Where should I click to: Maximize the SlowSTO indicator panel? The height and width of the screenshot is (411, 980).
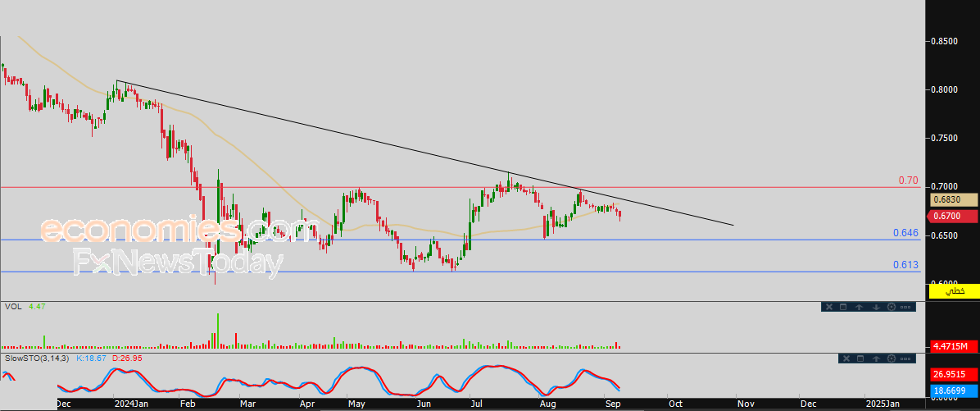tap(860, 358)
